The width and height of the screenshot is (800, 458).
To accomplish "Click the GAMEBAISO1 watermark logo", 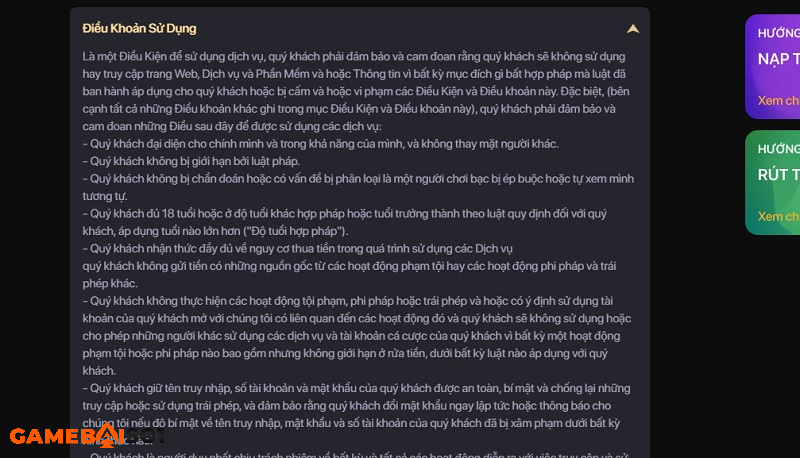I will coord(87,435).
